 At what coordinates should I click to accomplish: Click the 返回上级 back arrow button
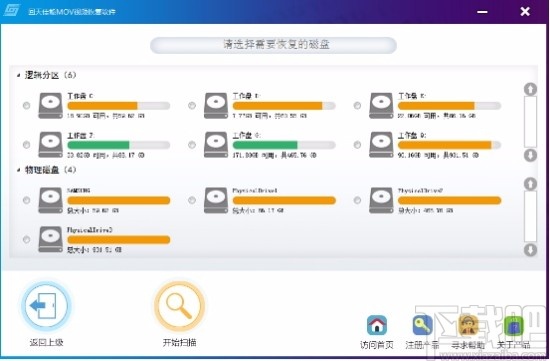tap(46, 306)
